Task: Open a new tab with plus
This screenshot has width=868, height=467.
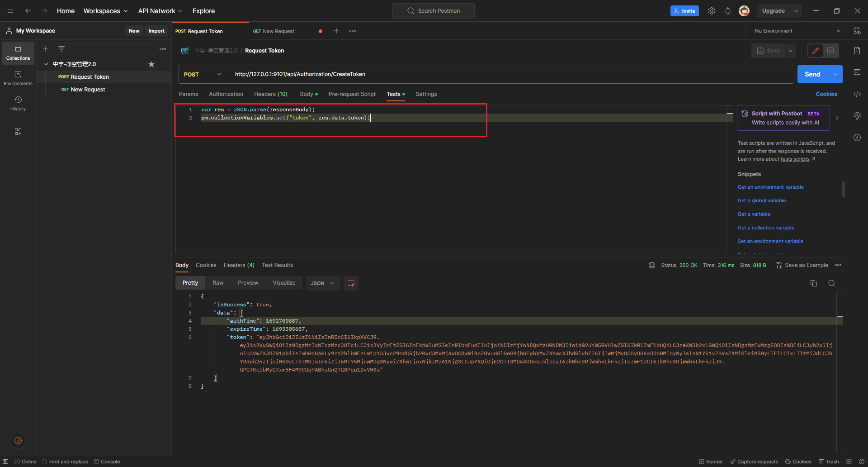Action: pos(336,31)
